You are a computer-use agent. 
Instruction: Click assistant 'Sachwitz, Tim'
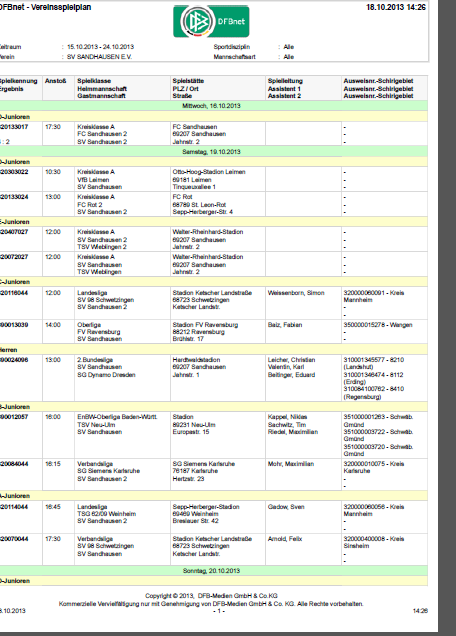[287, 425]
